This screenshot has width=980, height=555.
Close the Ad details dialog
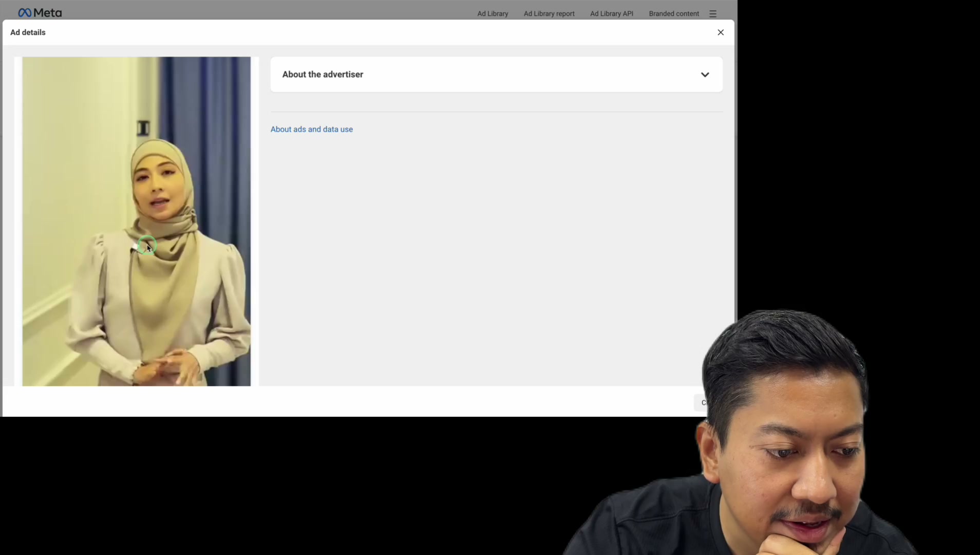click(720, 32)
